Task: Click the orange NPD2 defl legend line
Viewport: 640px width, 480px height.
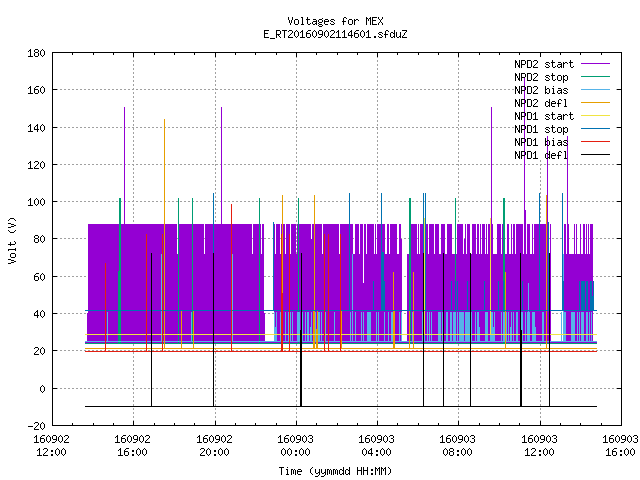Action: point(595,102)
